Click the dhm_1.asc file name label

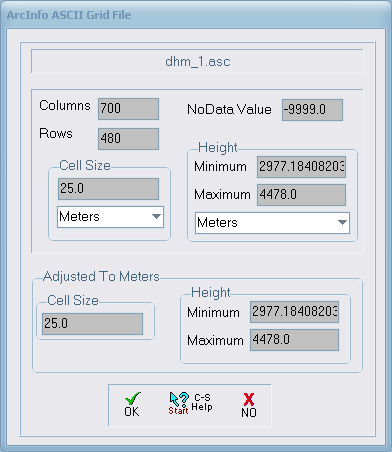(198, 62)
